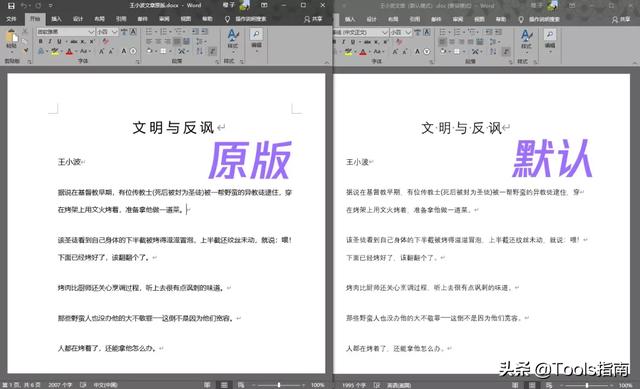This screenshot has width=640, height=389.
Task: Open font name dropdown in right window
Action: pos(384,32)
